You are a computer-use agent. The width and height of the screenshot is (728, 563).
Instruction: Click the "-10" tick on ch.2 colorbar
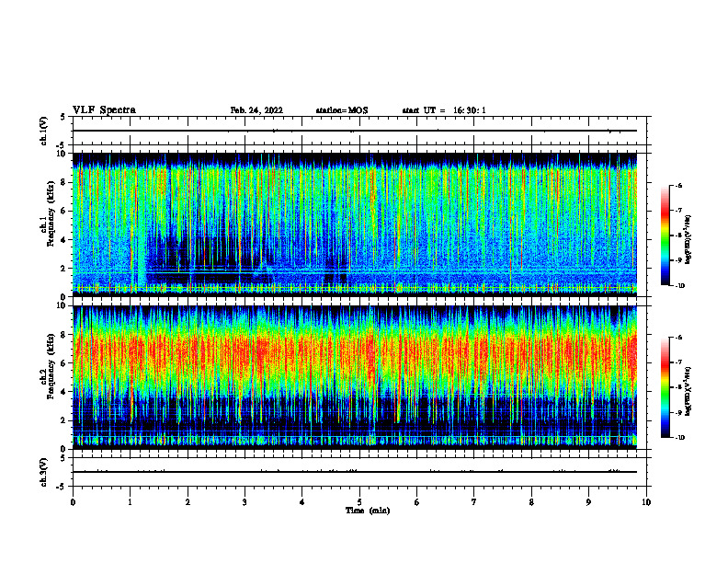[680, 438]
